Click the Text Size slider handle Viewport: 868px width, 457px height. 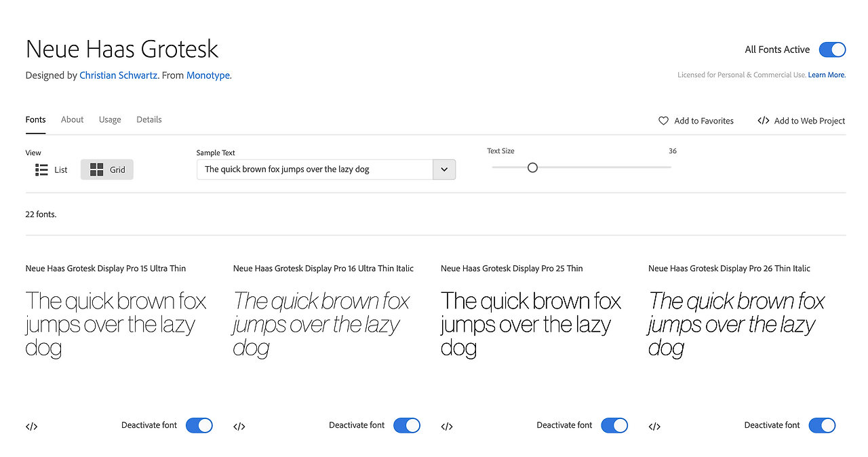[532, 167]
